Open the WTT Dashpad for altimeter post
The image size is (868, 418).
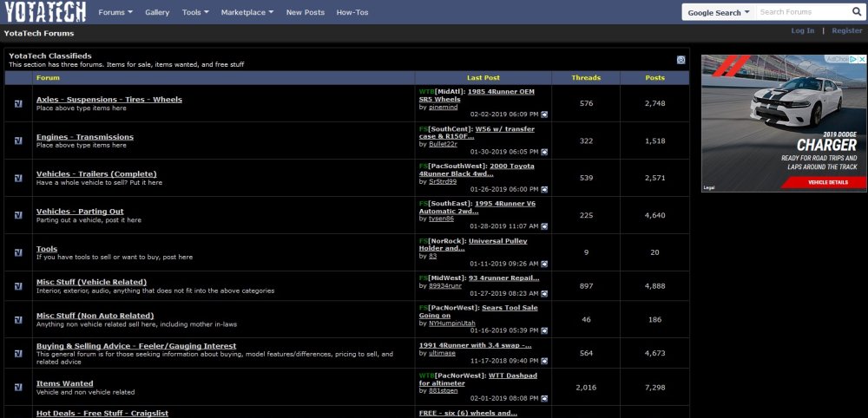[x=477, y=379]
